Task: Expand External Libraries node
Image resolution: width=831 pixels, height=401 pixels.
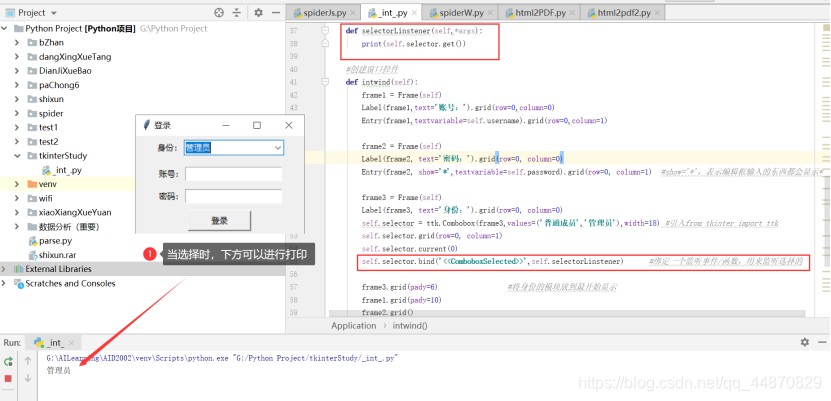Action: tap(5, 269)
